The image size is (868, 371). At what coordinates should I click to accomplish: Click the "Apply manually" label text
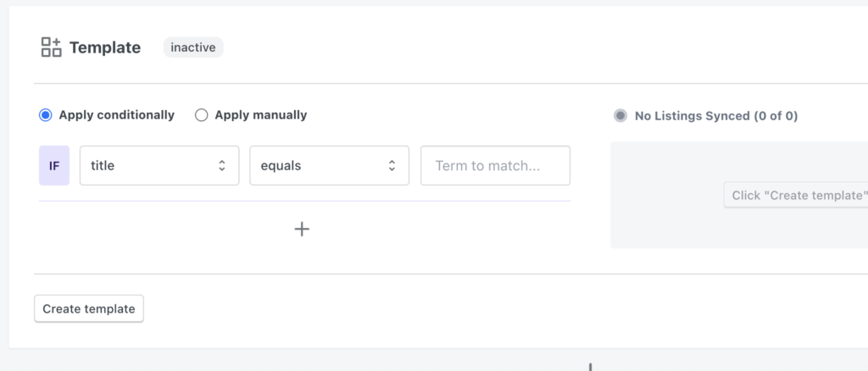coord(261,115)
